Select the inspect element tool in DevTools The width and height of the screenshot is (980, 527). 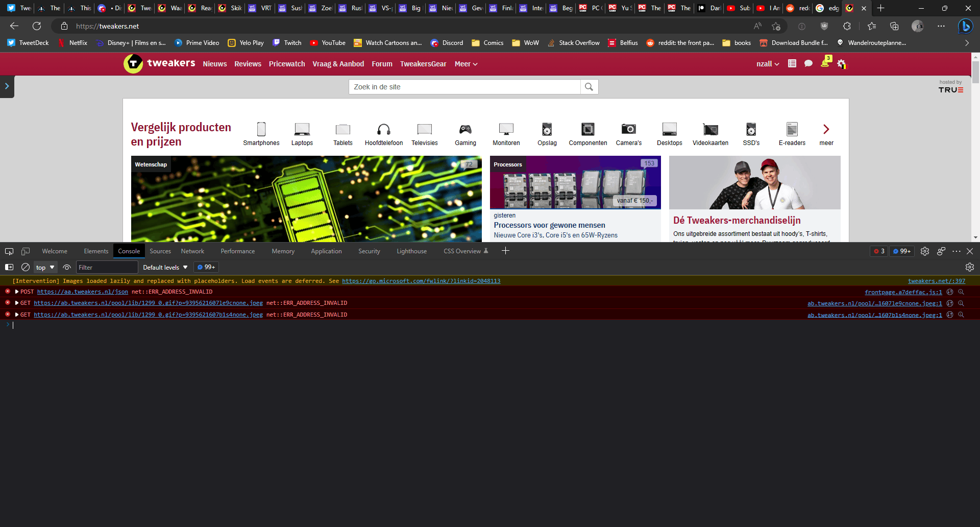coord(9,251)
